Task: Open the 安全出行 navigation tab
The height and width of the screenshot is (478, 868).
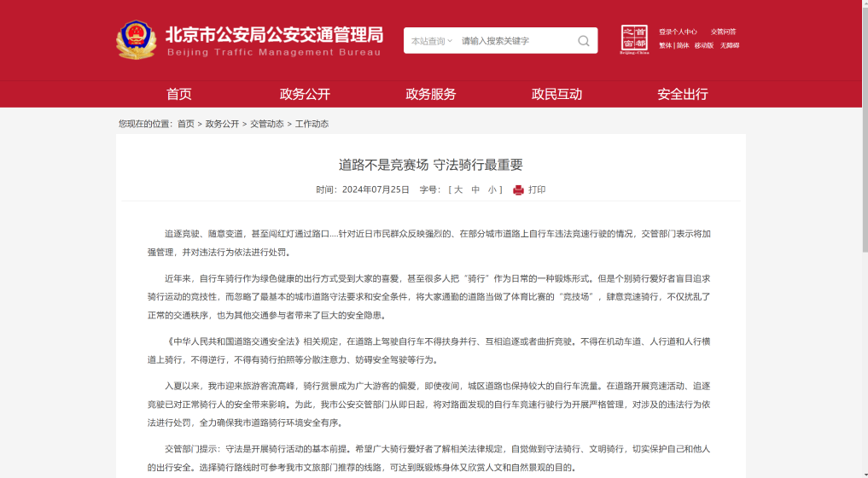Action: 683,94
